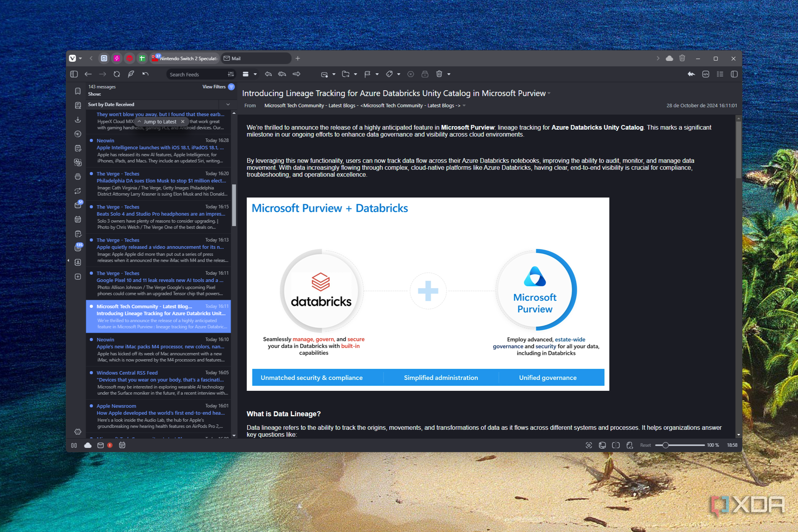The width and height of the screenshot is (798, 532).
Task: Open the synced tabs cloud icon
Action: tap(670, 58)
